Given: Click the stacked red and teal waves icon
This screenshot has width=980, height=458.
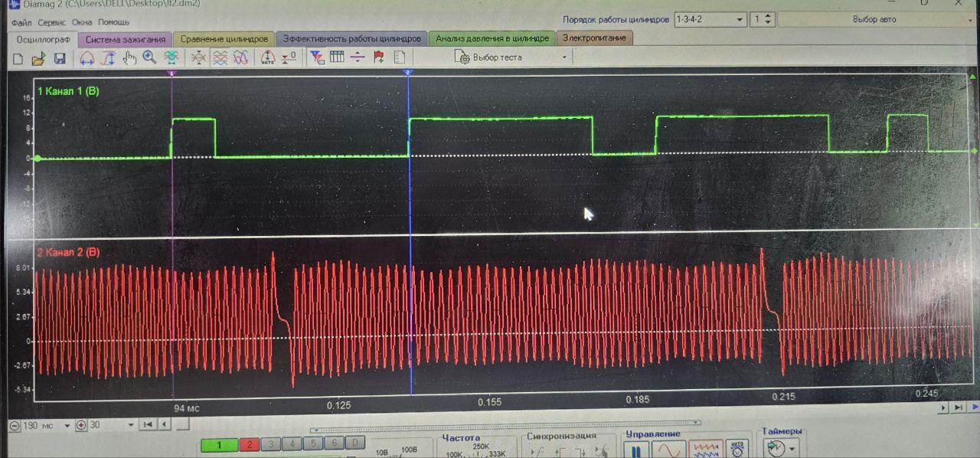Looking at the screenshot, I should (220, 57).
